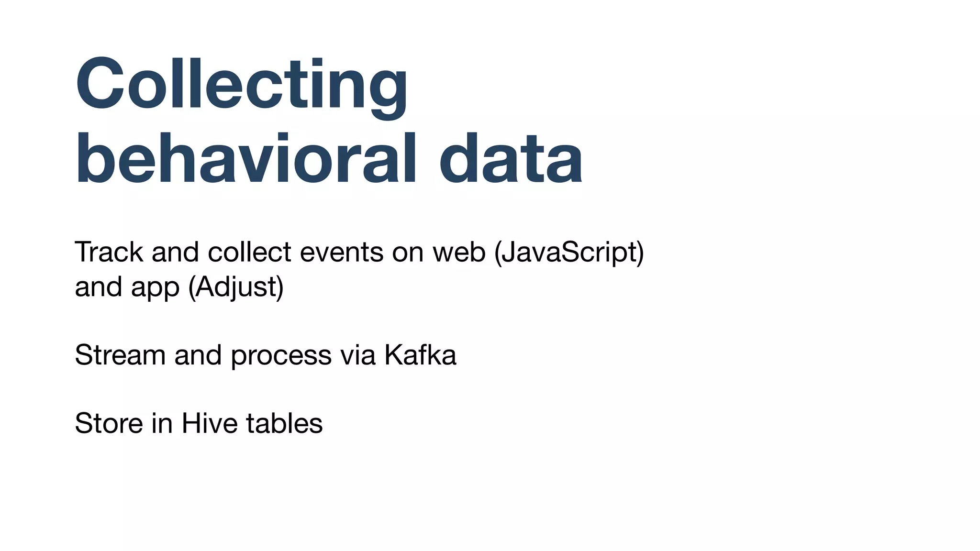Click the word 'Kafka'
980x551 pixels.
coord(420,355)
